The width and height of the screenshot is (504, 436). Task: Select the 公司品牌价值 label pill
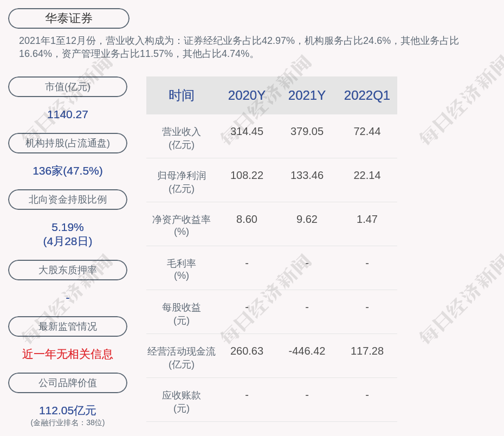pyautogui.click(x=68, y=383)
